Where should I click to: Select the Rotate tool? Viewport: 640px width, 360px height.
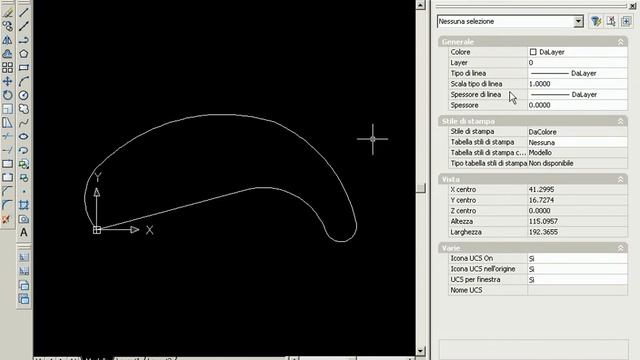click(x=7, y=95)
